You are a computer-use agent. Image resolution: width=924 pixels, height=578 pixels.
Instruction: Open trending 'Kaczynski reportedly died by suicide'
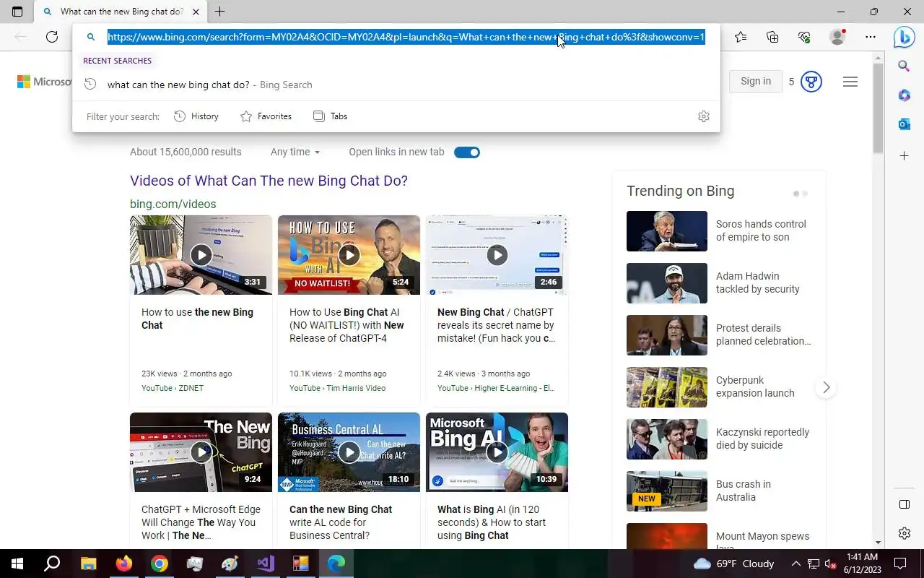click(762, 439)
